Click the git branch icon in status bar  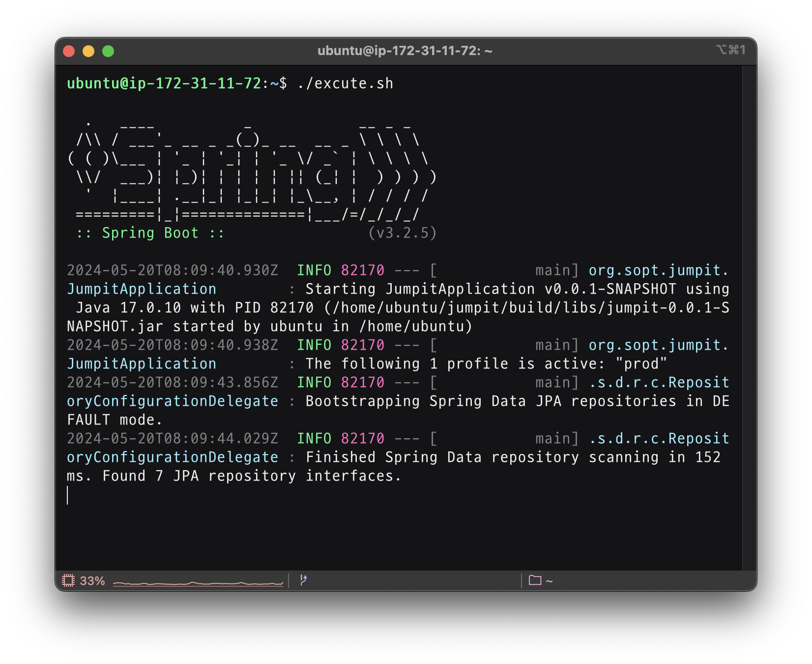pyautogui.click(x=303, y=580)
